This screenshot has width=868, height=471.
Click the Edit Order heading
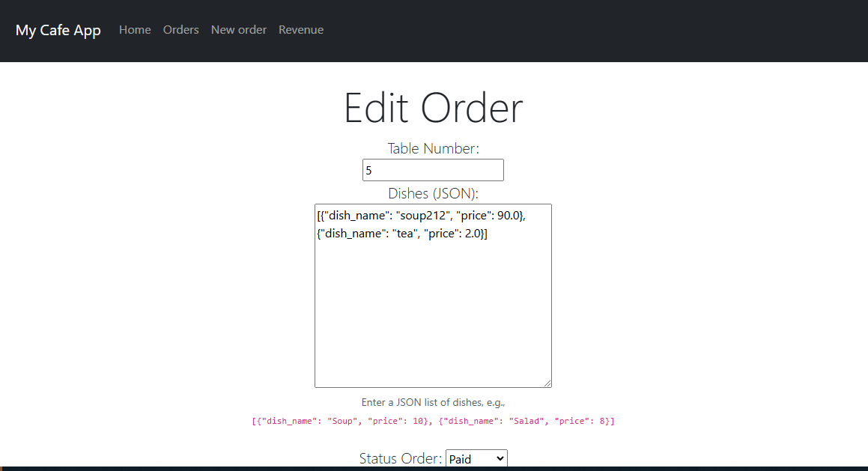click(433, 107)
